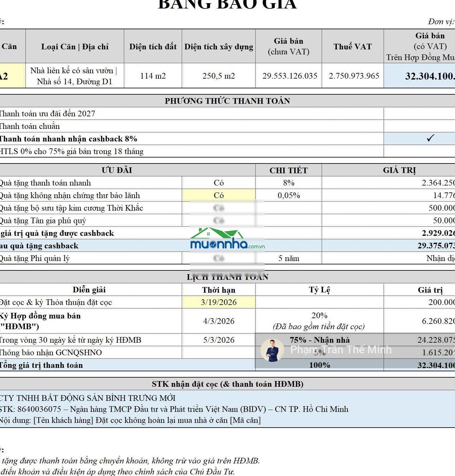Click the 'Giá bán (có VAT)' header cell
The image size is (455, 476).
419,47
